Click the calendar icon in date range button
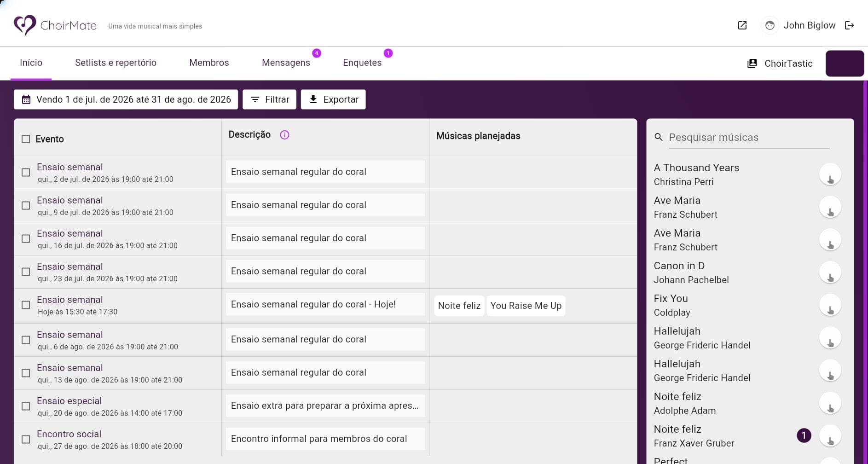Image resolution: width=868 pixels, height=464 pixels. tap(26, 99)
